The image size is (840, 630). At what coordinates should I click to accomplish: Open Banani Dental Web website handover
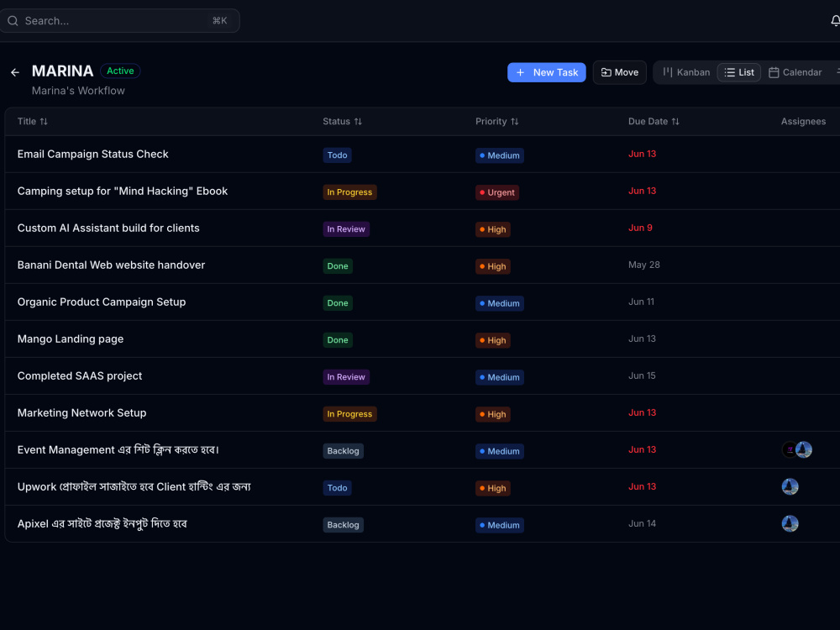click(x=111, y=265)
